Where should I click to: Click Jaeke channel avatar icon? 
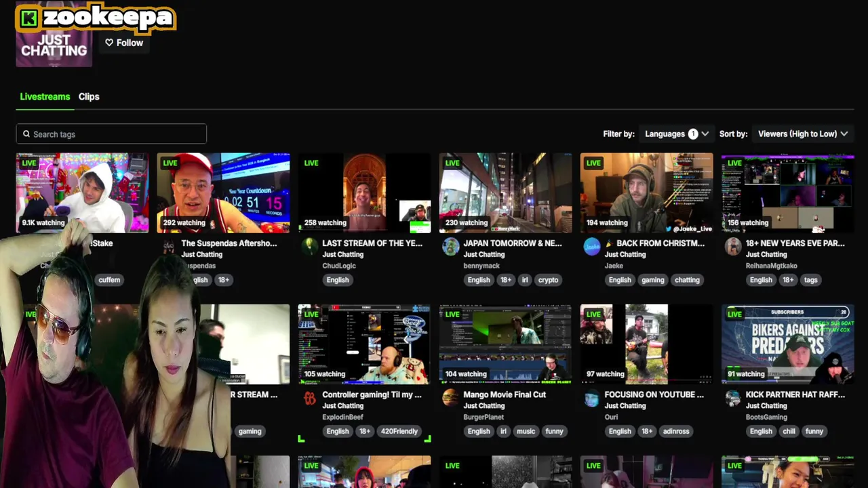click(592, 246)
